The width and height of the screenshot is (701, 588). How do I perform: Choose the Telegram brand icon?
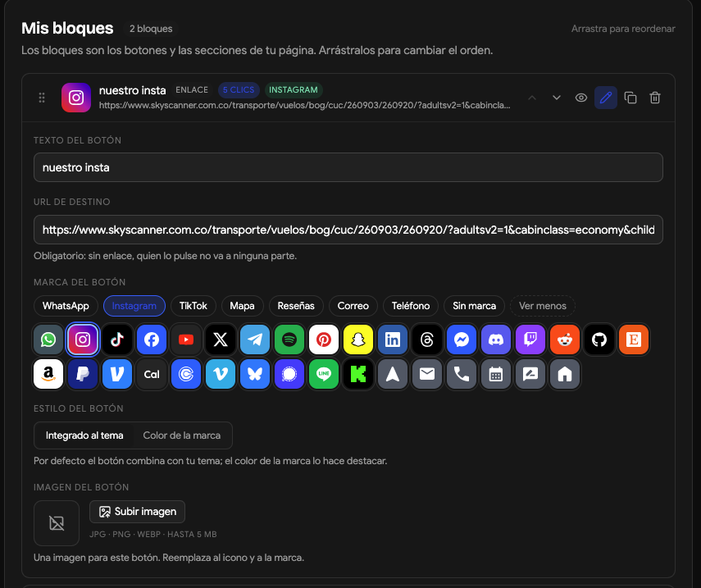point(255,340)
